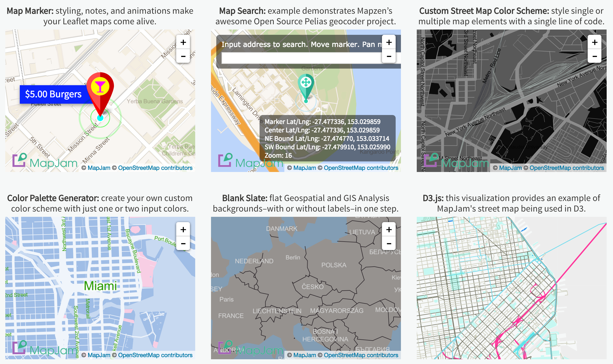Open OpenStreetMap contributors link under Map Search

[361, 168]
